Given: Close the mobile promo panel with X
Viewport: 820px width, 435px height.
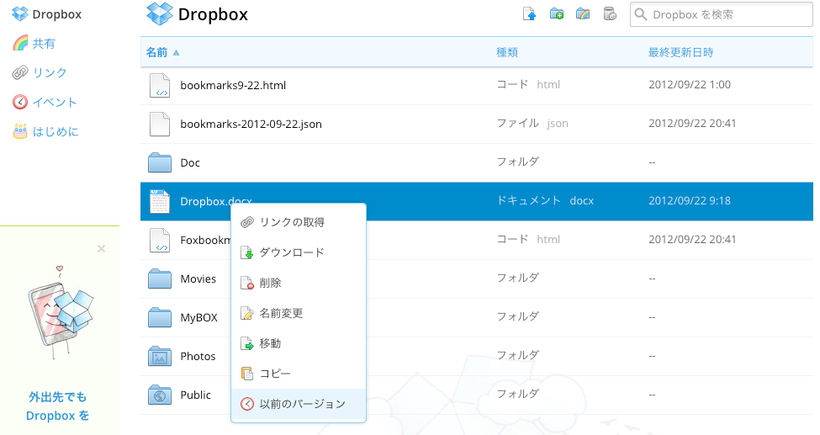Looking at the screenshot, I should (x=101, y=248).
